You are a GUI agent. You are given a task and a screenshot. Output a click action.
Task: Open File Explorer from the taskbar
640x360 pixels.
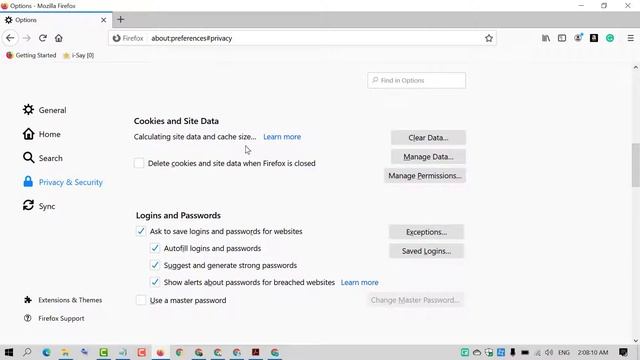pyautogui.click(x=65, y=352)
